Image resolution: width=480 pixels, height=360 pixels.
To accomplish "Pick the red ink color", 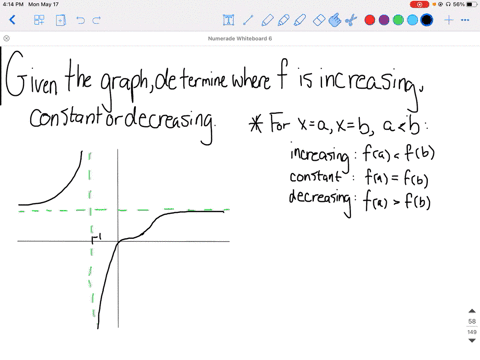I will point(370,20).
